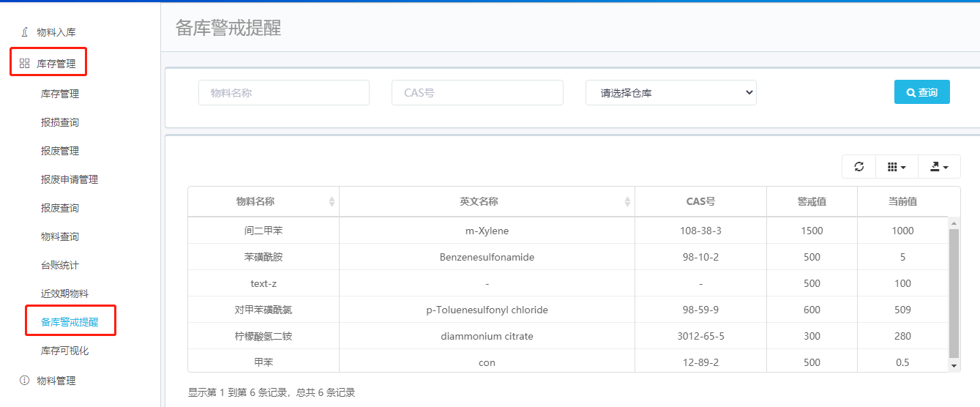The image size is (980, 407).
Task: Open 物料入库 menu item
Action: pyautogui.click(x=56, y=32)
